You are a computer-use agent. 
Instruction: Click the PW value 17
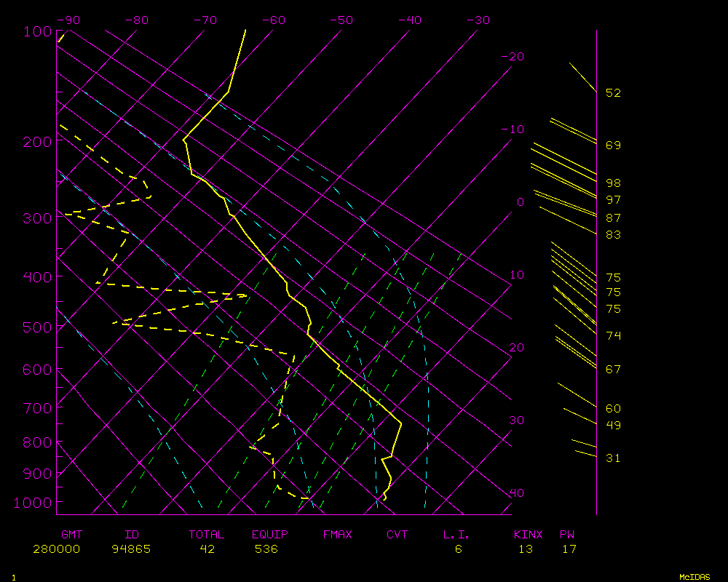(569, 549)
